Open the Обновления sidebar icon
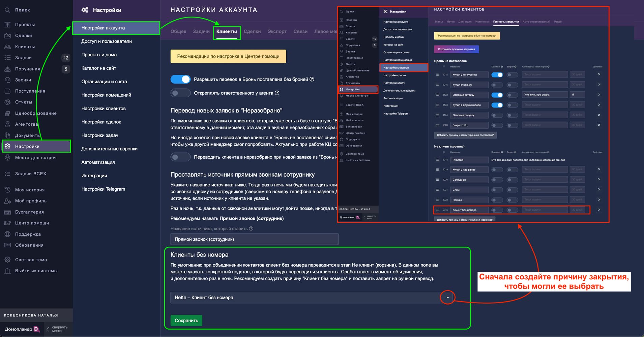Screen dimensions: 644x337 7,245
